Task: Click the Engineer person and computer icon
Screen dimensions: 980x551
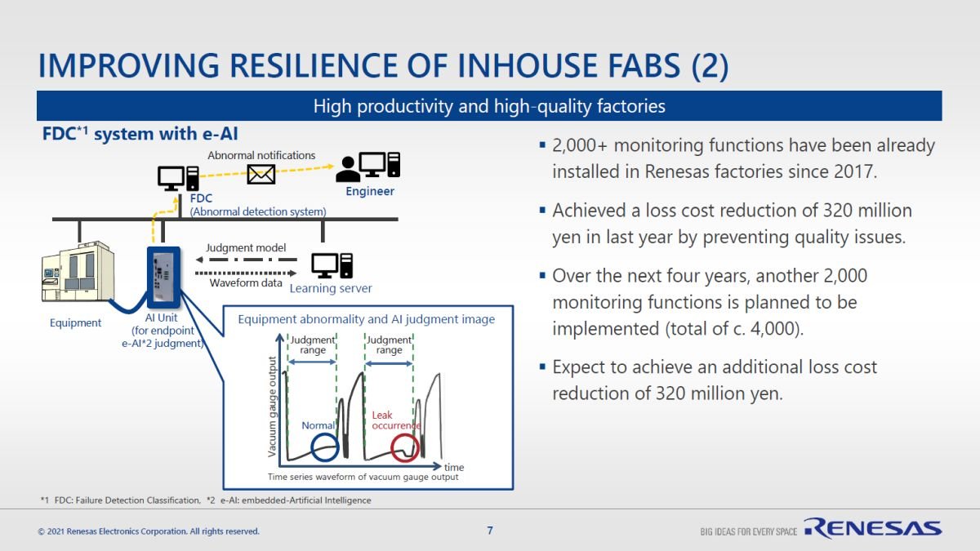Action: pyautogui.click(x=368, y=166)
